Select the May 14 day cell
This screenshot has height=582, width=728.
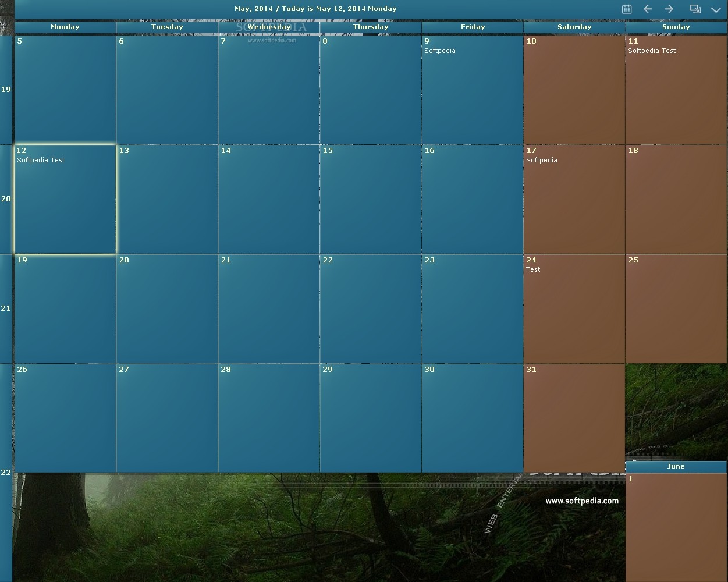point(269,199)
